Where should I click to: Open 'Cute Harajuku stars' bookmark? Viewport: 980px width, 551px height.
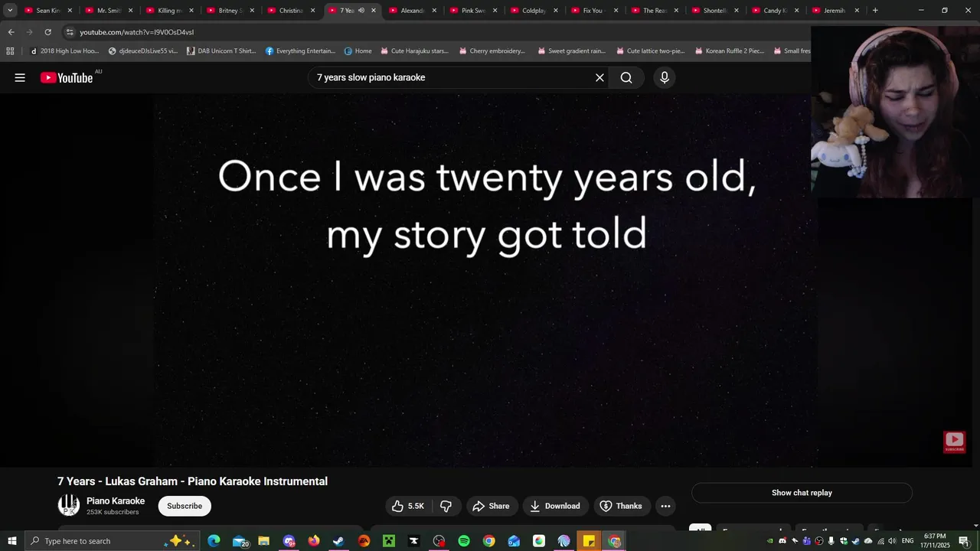click(x=414, y=51)
